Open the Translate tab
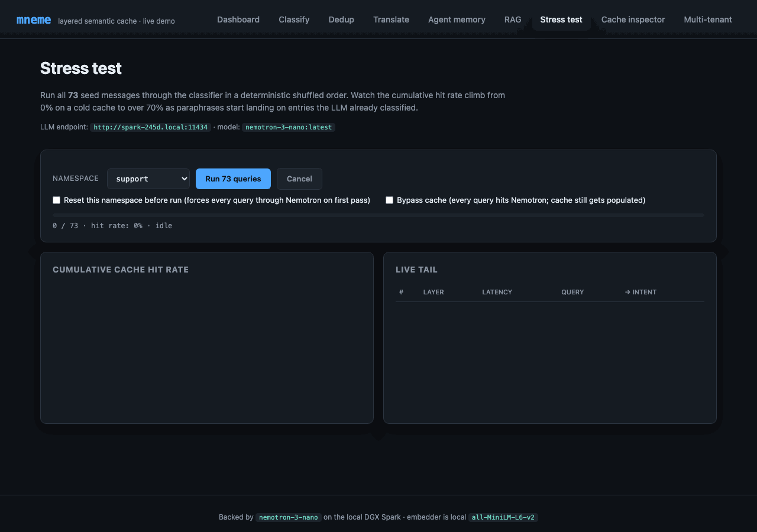 (x=391, y=20)
